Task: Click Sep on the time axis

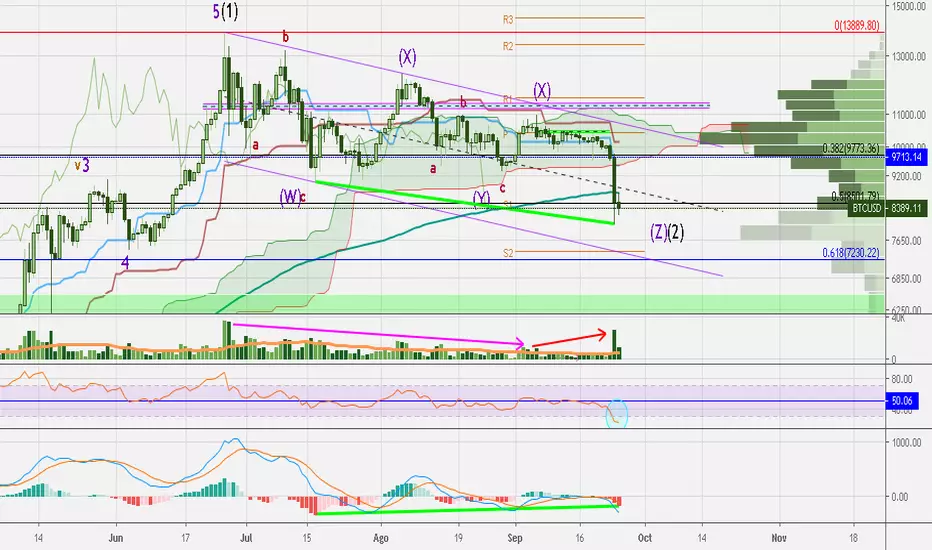Action: point(515,538)
